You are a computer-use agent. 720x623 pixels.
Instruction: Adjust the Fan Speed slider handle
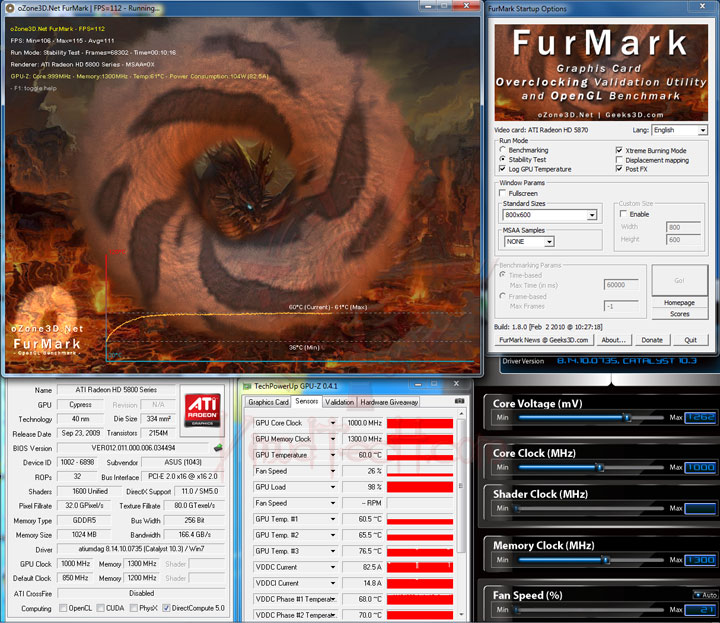pyautogui.click(x=516, y=610)
